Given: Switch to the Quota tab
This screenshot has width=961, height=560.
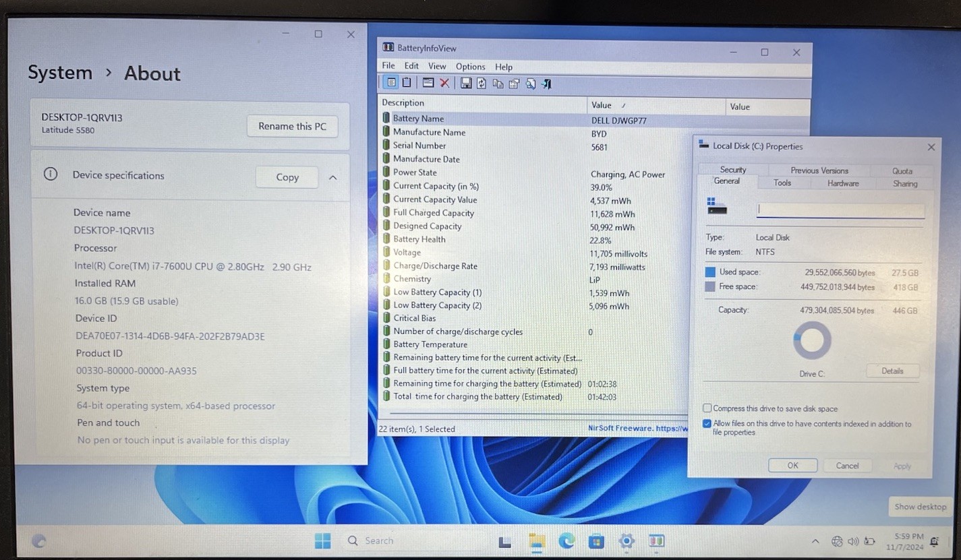Looking at the screenshot, I should [902, 171].
